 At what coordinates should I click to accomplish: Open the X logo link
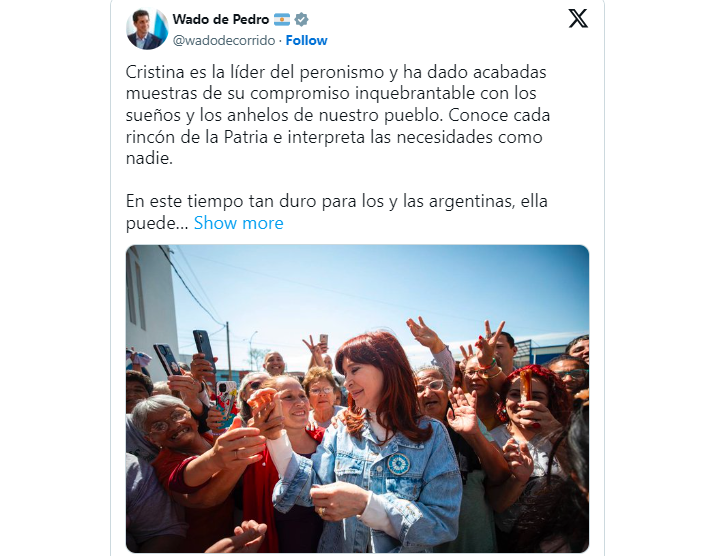click(x=578, y=19)
